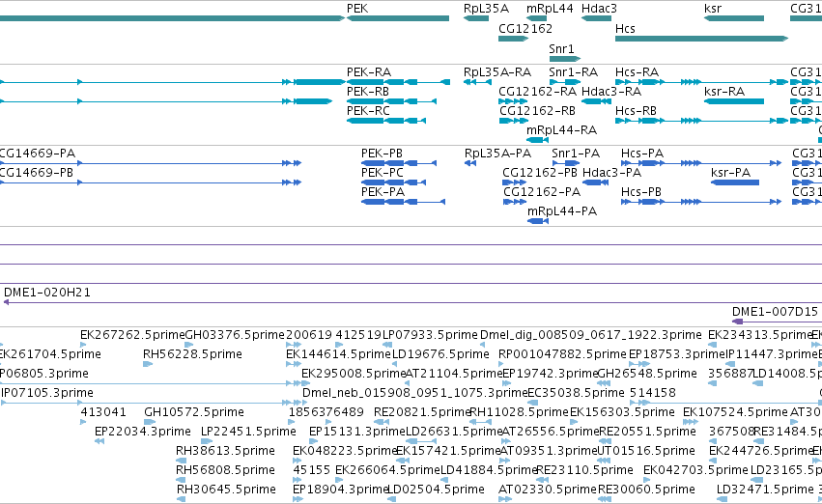Click EST label EK295008.5prime

[354, 374]
